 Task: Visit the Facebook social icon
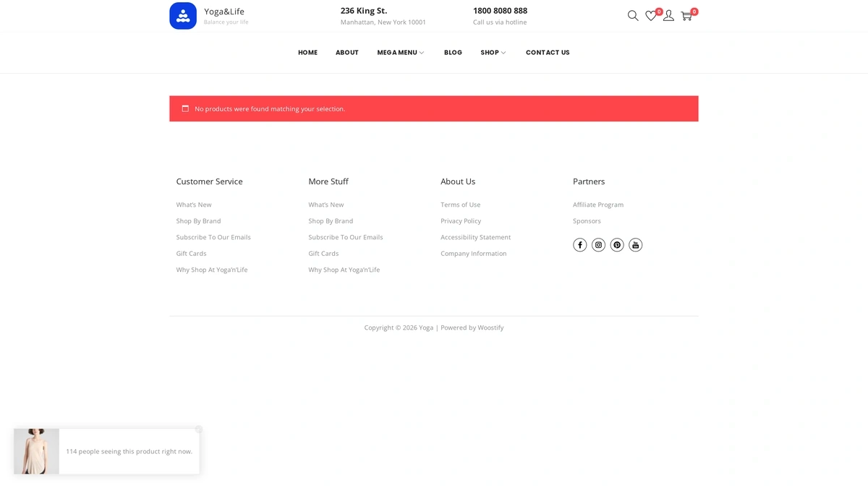[579, 245]
